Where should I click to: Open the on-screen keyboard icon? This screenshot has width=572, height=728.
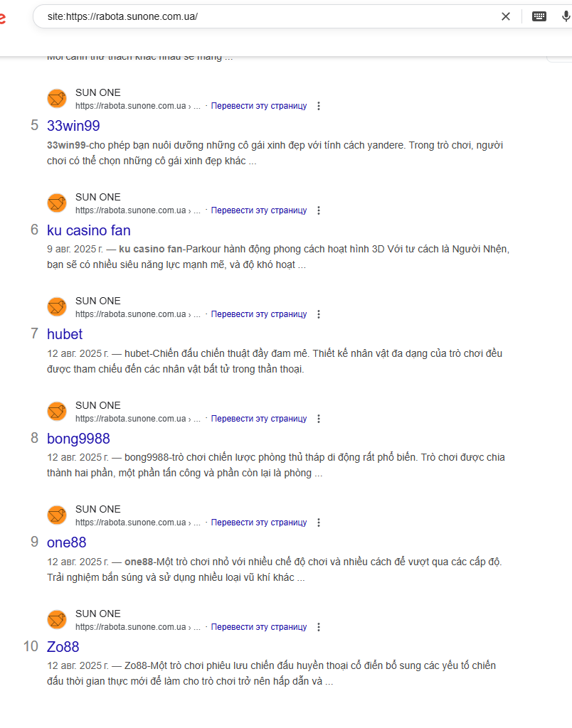click(x=539, y=17)
